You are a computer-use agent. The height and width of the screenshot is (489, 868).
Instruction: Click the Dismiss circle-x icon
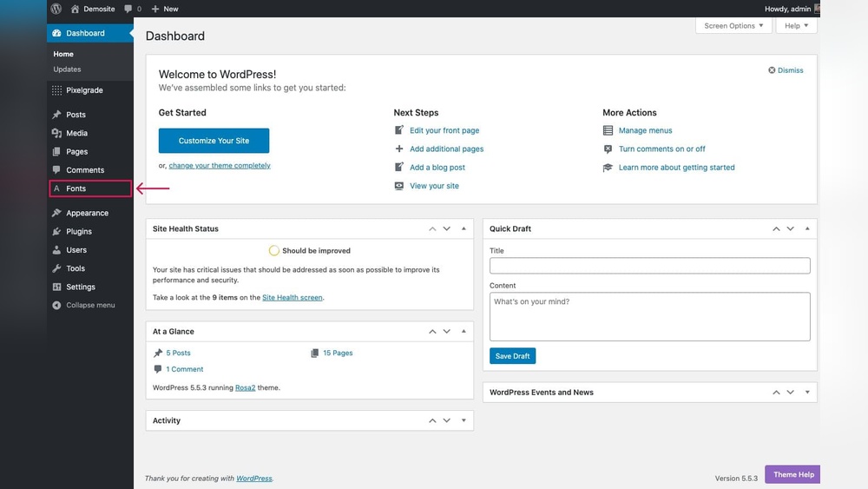[772, 70]
